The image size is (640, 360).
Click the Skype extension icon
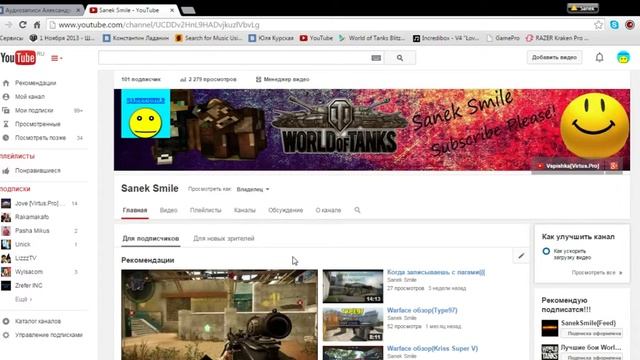click(x=614, y=25)
